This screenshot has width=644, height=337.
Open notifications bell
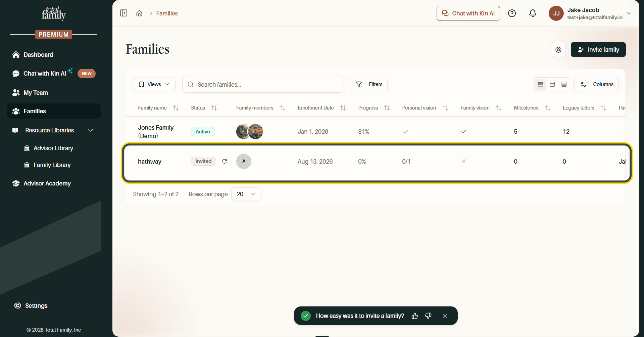click(533, 13)
